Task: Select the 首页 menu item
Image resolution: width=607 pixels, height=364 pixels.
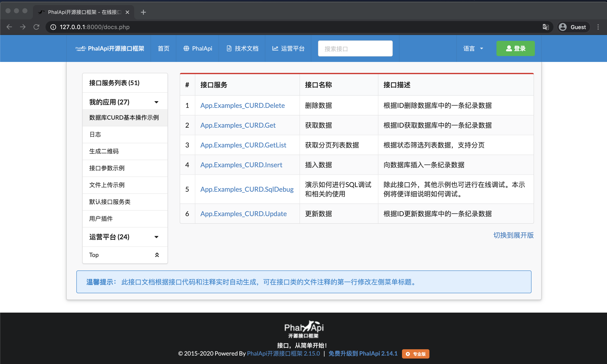Action: (x=163, y=48)
